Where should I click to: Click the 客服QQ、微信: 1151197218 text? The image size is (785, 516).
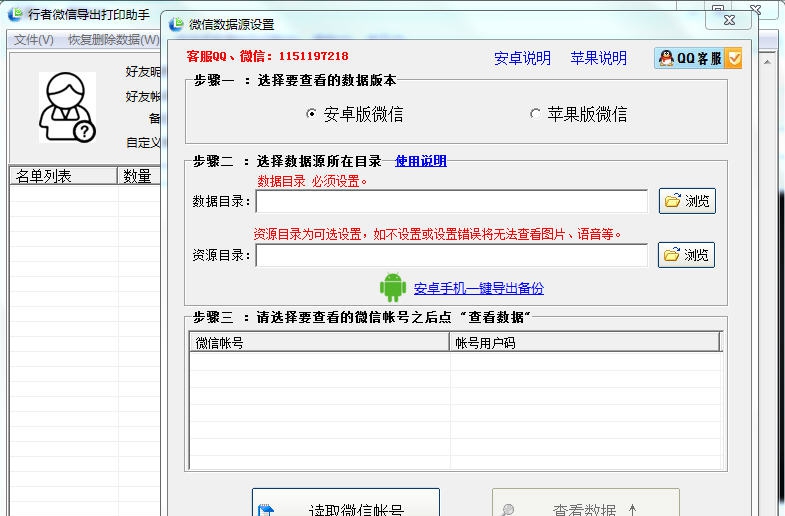[267, 56]
